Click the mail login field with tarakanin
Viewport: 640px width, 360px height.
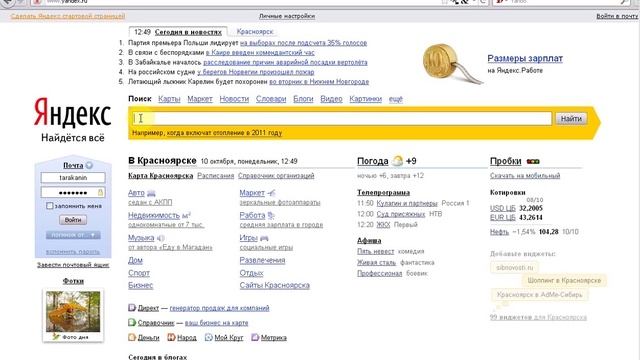(73, 178)
